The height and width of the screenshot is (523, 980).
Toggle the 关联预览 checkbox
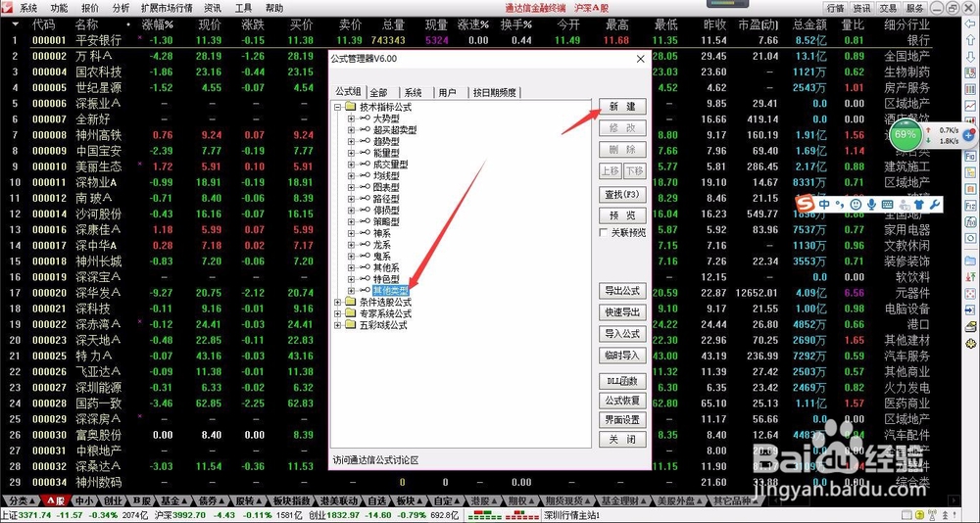(x=604, y=232)
